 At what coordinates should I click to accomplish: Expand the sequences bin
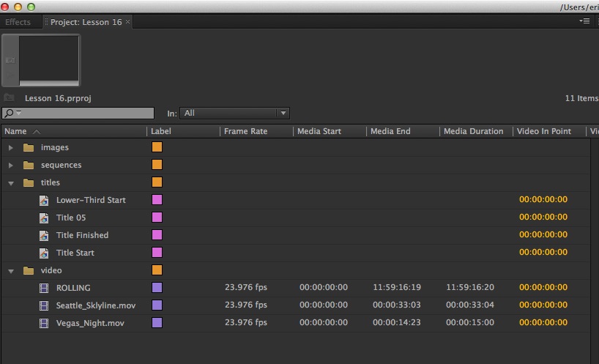11,165
